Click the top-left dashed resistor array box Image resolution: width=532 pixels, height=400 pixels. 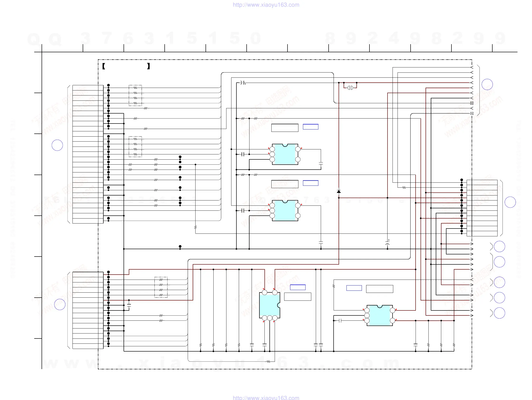point(135,95)
